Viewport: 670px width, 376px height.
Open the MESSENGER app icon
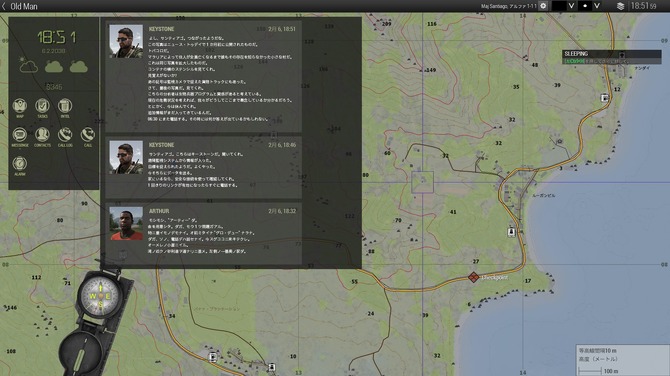20,135
